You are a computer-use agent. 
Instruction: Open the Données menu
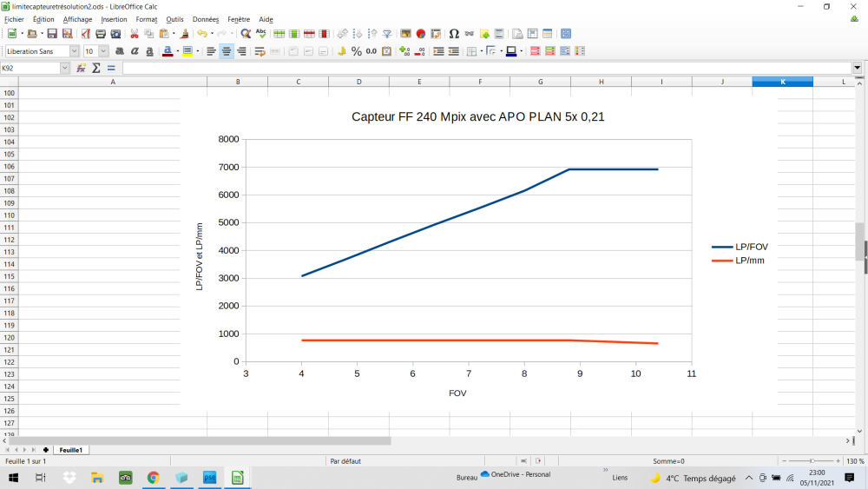(x=206, y=19)
